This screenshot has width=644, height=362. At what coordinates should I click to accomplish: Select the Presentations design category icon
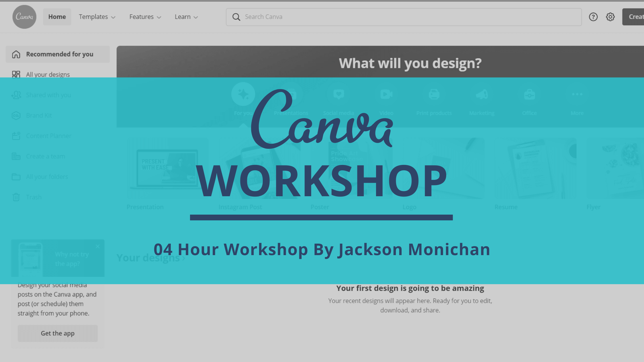[291, 94]
